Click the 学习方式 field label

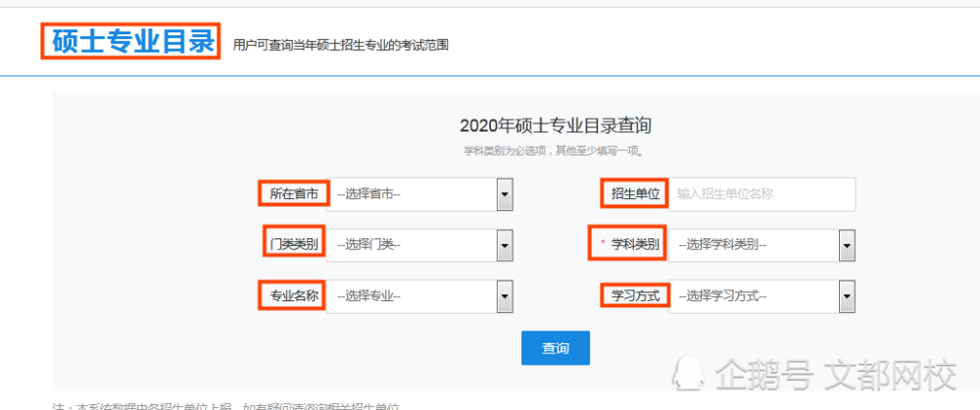click(636, 295)
